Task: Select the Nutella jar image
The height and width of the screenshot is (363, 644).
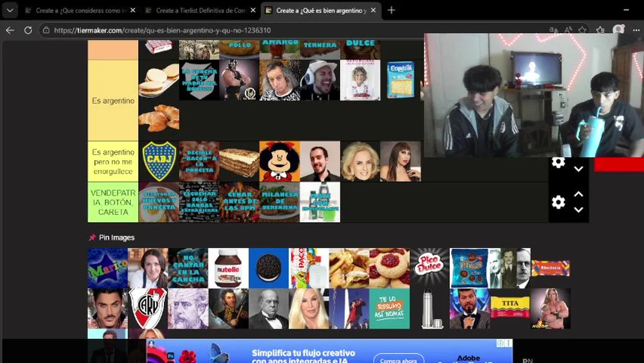Action: (228, 268)
